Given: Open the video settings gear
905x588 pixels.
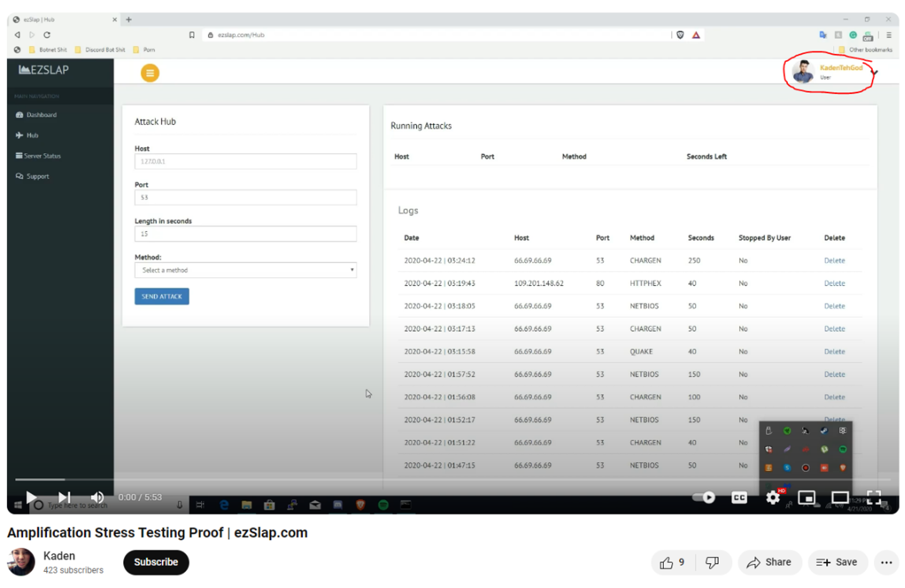Looking at the screenshot, I should click(773, 497).
